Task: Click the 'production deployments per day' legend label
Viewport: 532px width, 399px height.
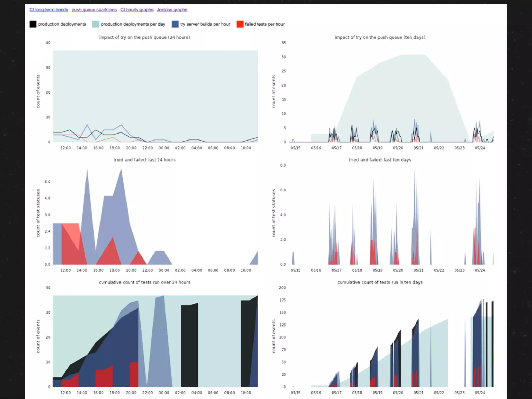Action: pos(133,24)
